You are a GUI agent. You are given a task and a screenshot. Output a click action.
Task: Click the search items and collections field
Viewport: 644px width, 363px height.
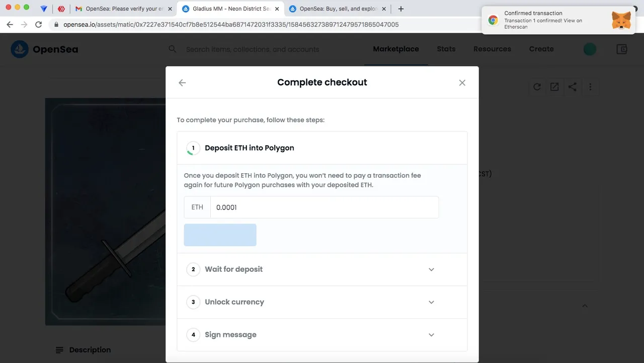[253, 49]
